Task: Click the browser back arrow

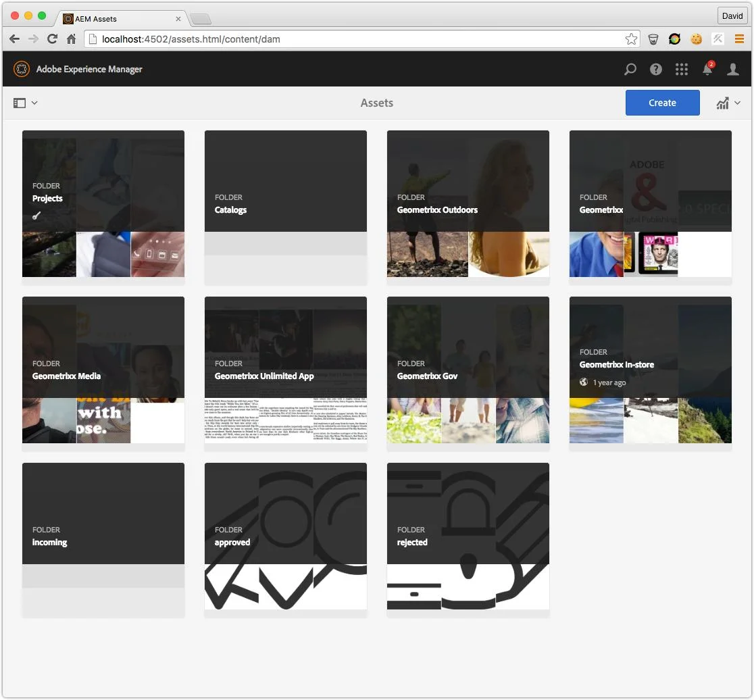Action: (x=14, y=39)
